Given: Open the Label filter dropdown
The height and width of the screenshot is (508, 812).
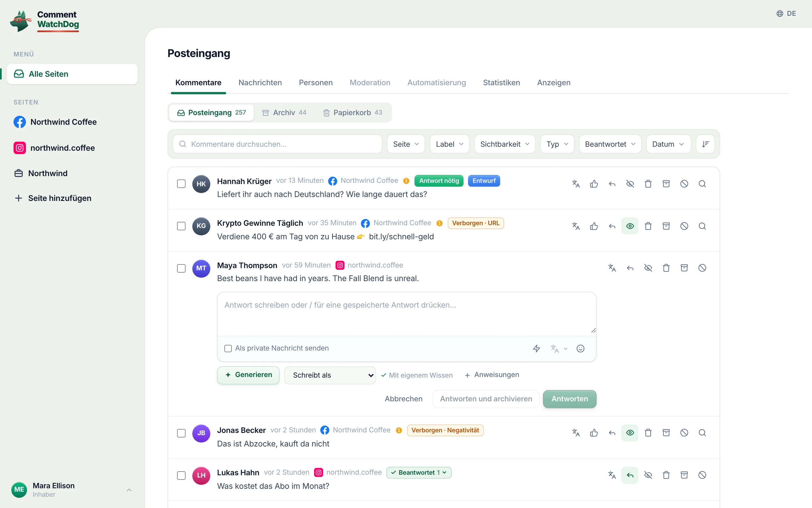Looking at the screenshot, I should [x=449, y=144].
